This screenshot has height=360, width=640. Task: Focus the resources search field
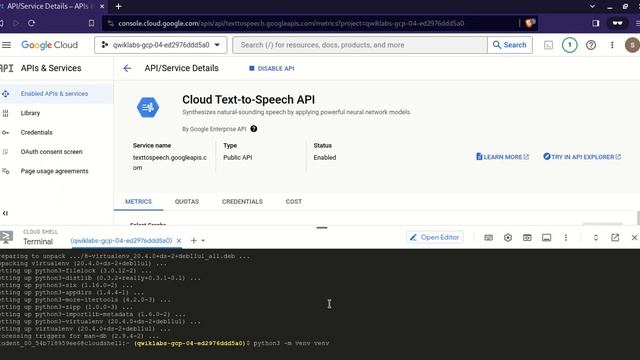click(360, 45)
